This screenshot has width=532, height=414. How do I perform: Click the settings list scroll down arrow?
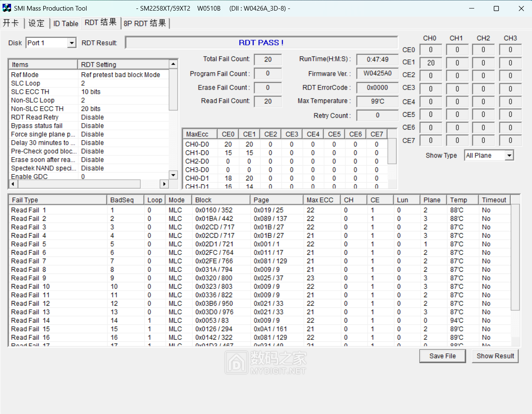click(x=173, y=175)
